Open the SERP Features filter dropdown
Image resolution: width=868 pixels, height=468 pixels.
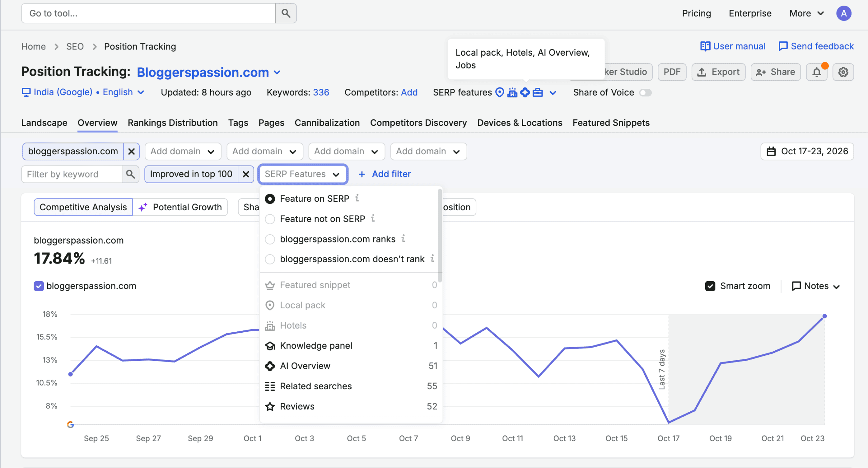(x=302, y=174)
